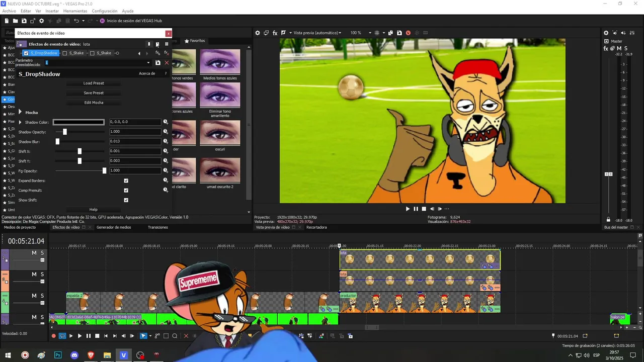
Task: Open the Insertar menu
Action: coord(52,11)
